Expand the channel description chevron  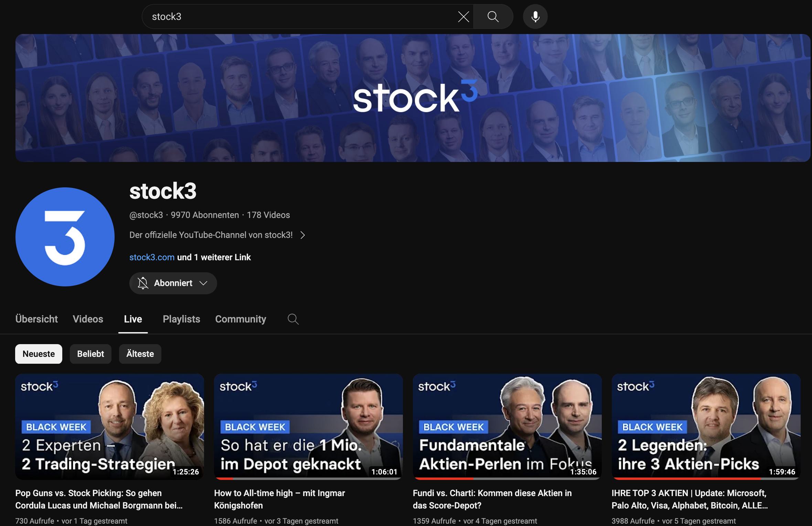point(302,235)
